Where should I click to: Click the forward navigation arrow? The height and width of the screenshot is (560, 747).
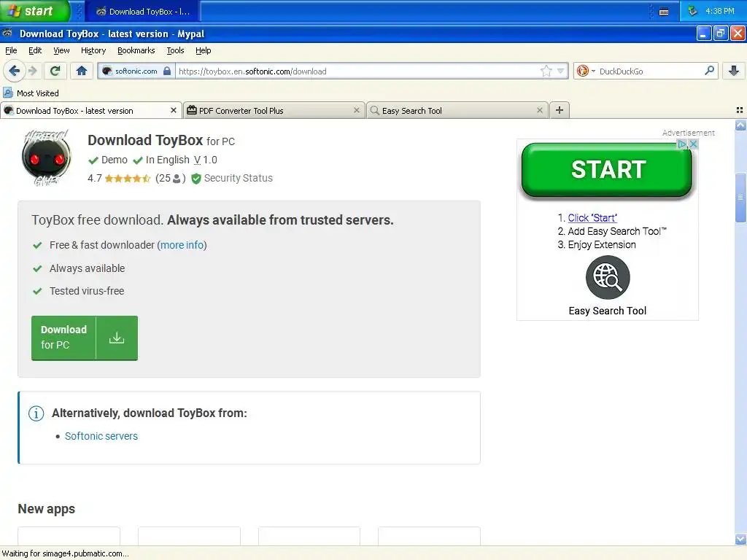[32, 71]
